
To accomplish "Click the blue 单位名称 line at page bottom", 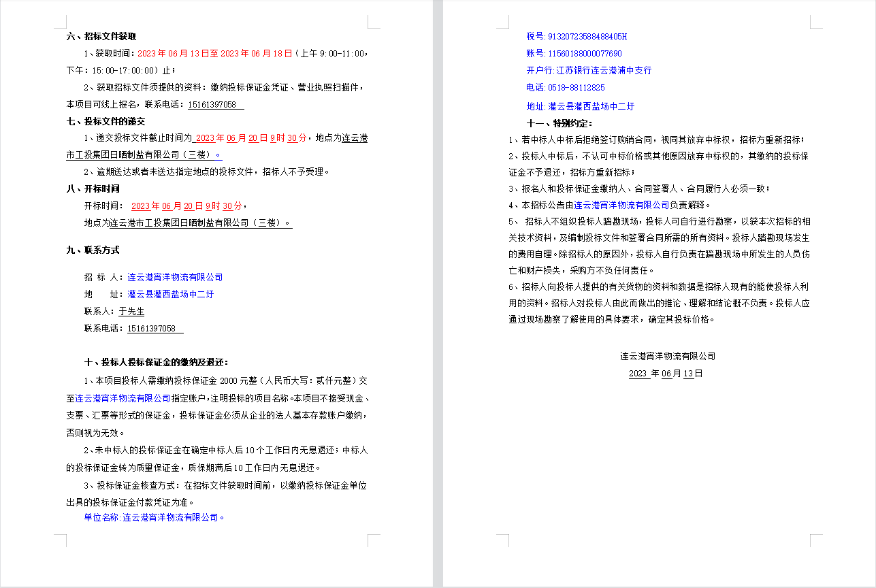I will [154, 517].
